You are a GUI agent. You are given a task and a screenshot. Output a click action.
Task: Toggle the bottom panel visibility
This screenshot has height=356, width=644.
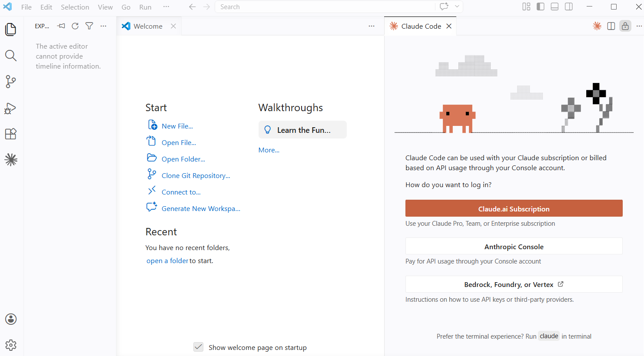pyautogui.click(x=554, y=7)
